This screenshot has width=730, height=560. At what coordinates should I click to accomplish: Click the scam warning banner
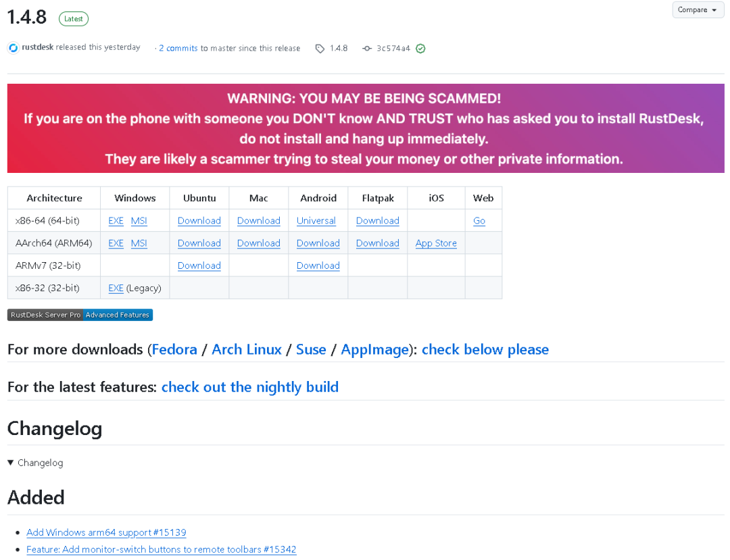[x=366, y=128]
